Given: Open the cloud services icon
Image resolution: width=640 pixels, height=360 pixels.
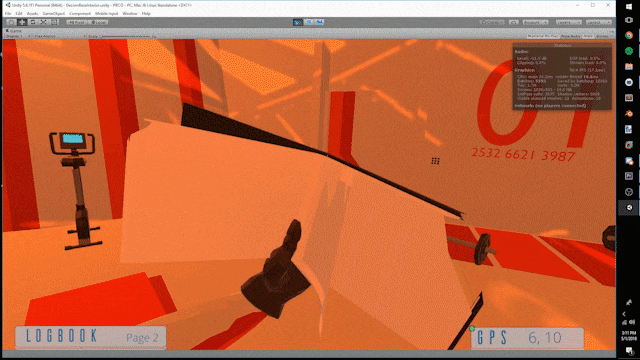Looking at the screenshot, I should click(x=513, y=22).
